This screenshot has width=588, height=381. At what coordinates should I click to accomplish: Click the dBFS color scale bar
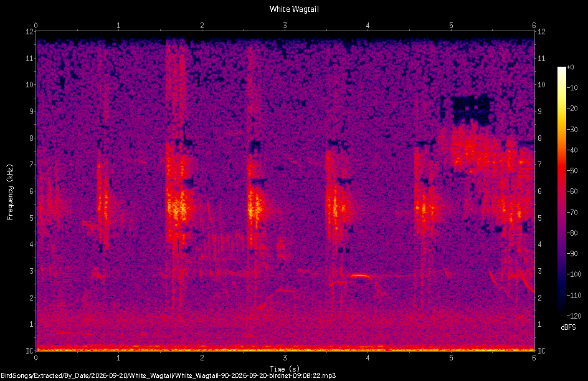pos(561,191)
